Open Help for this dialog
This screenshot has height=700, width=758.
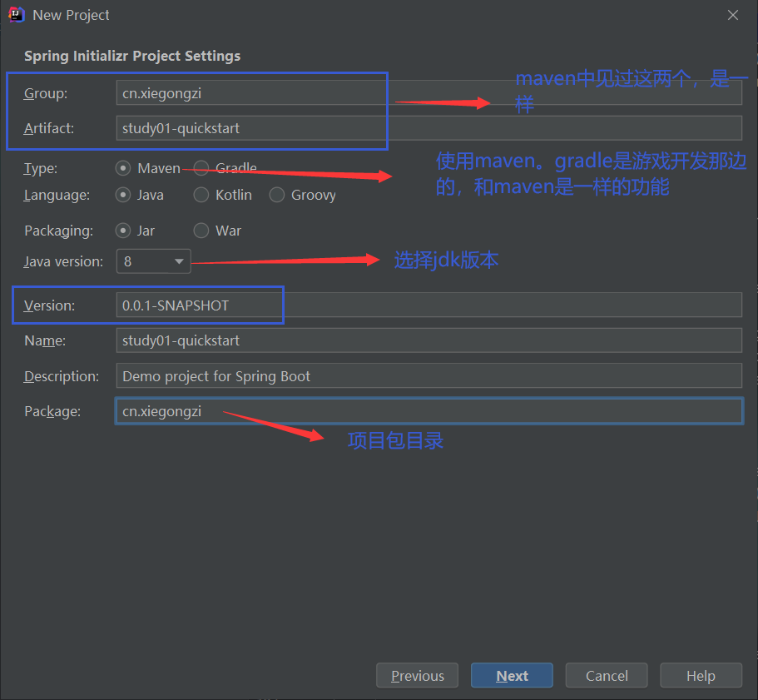coord(701,676)
